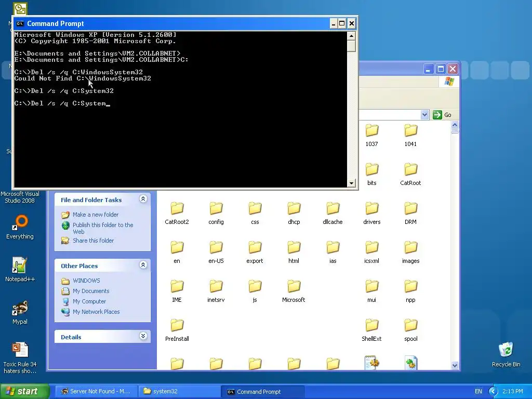
Task: Open the Notepad++ desktop shortcut
Action: 20,270
